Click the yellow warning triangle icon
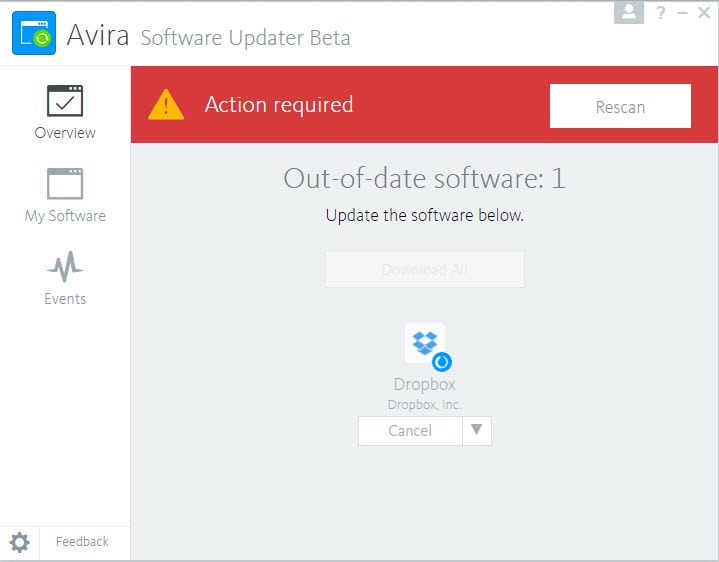Screen dimensions: 719x562 click(x=166, y=105)
